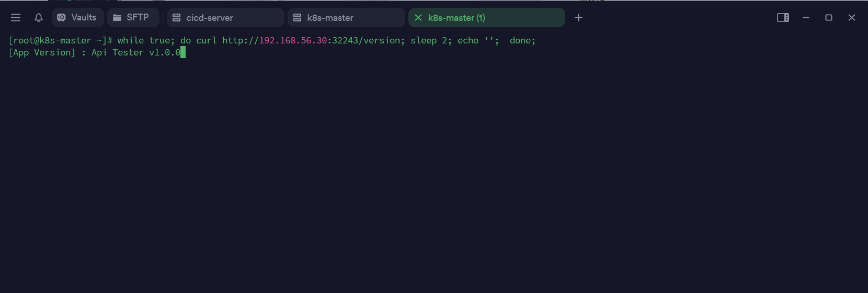Select the k8s-master (1) tab label

pyautogui.click(x=456, y=18)
